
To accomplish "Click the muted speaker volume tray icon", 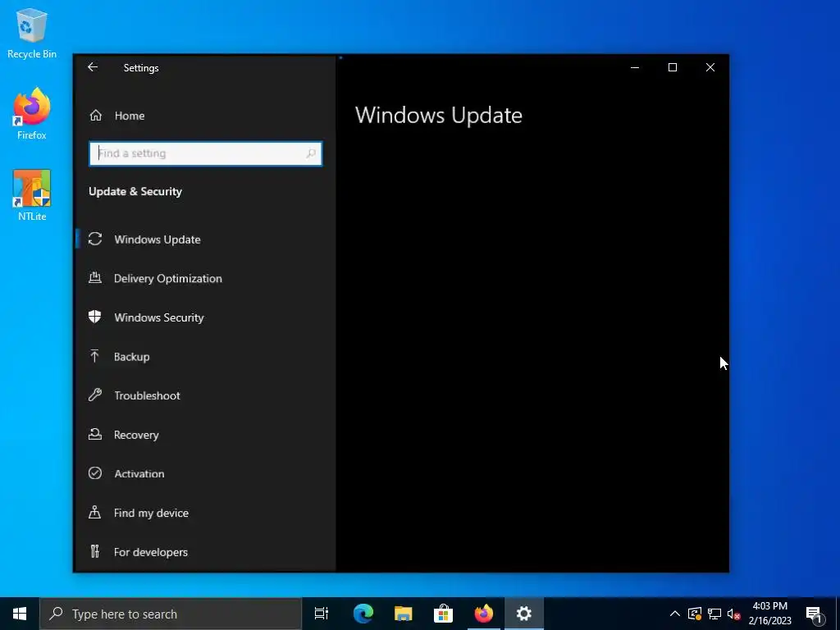I will pyautogui.click(x=733, y=614).
